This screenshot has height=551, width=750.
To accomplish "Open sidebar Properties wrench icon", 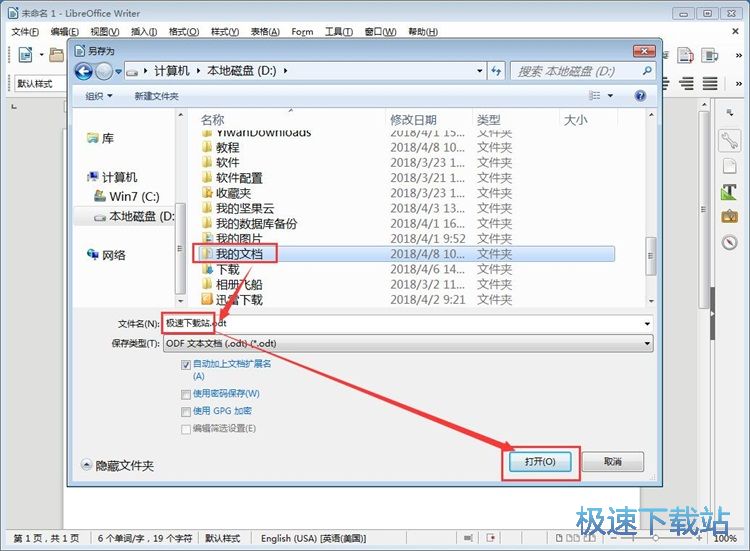I will tap(729, 140).
